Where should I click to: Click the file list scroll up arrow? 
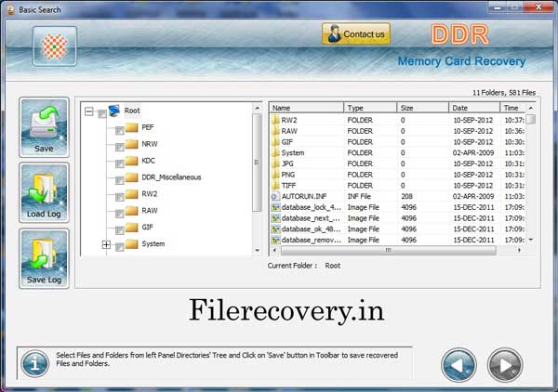[x=531, y=108]
